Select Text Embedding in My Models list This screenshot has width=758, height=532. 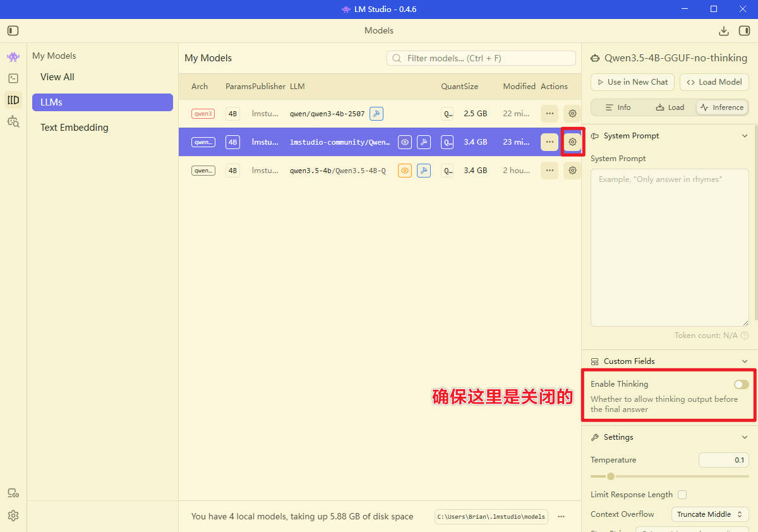(75, 128)
